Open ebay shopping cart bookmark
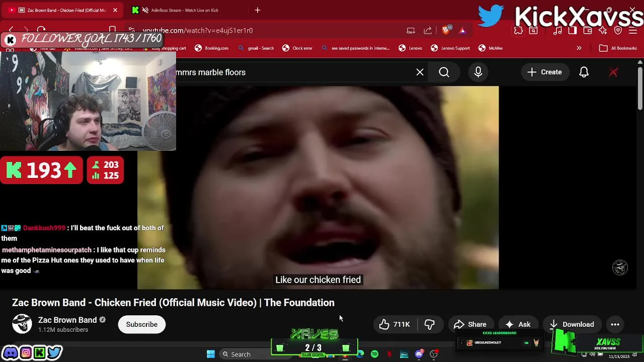Viewport: 644px width, 362px height. click(x=165, y=48)
